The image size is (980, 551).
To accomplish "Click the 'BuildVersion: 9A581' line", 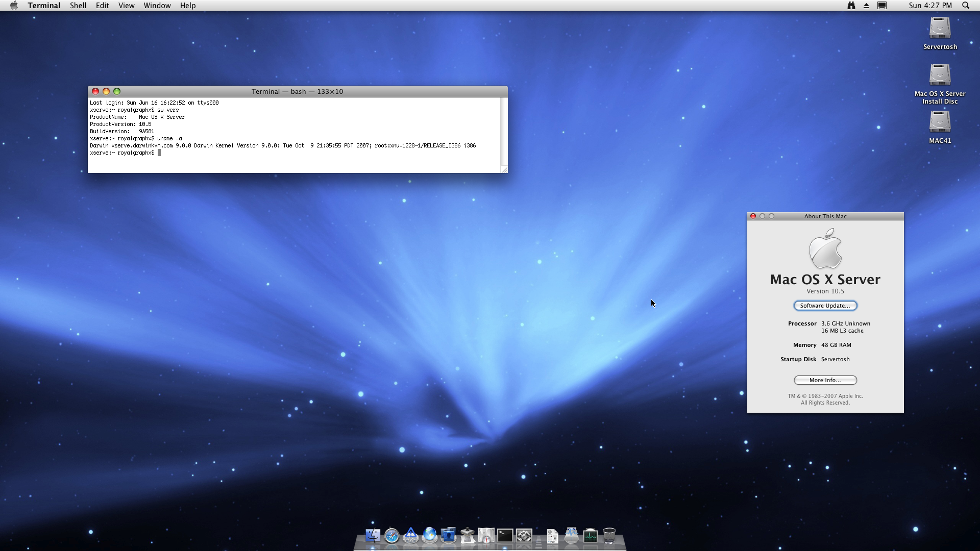I will tap(122, 131).
